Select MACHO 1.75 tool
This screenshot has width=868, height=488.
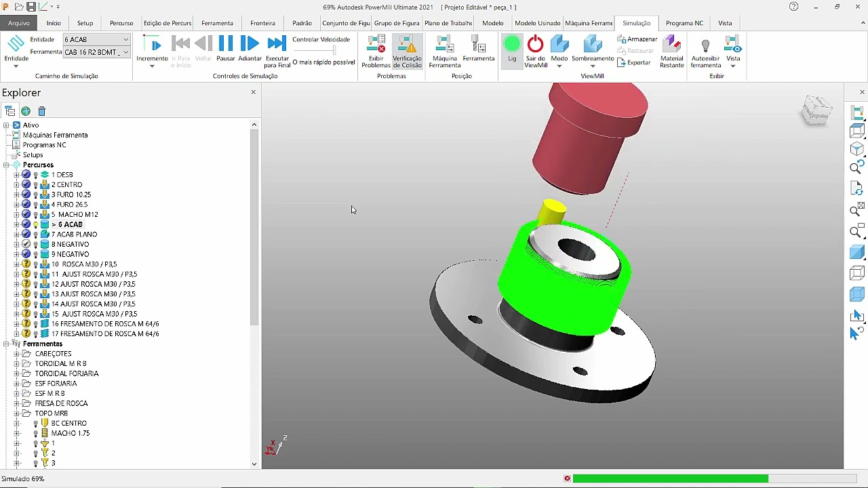tap(71, 433)
